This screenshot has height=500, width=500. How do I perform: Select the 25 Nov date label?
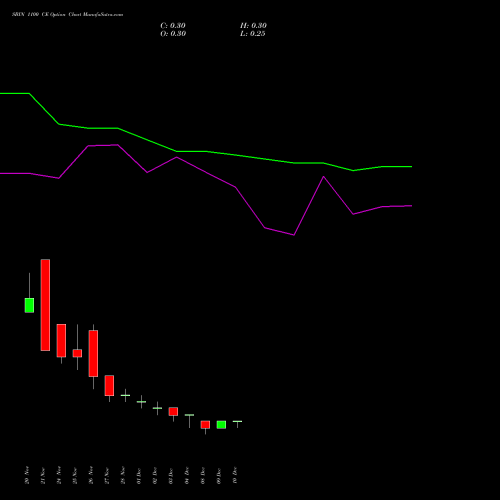pos(75,475)
